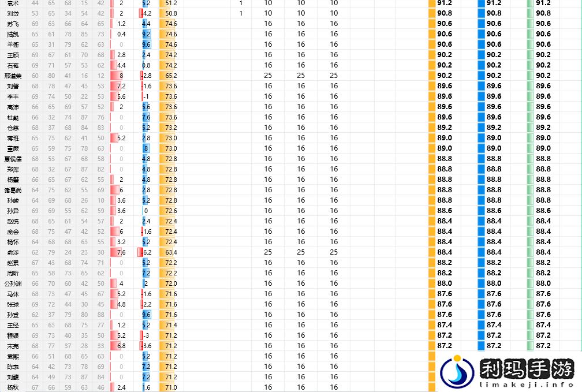Click the name cell 孙登
The width and height of the screenshot is (582, 392).
pyautogui.click(x=13, y=315)
